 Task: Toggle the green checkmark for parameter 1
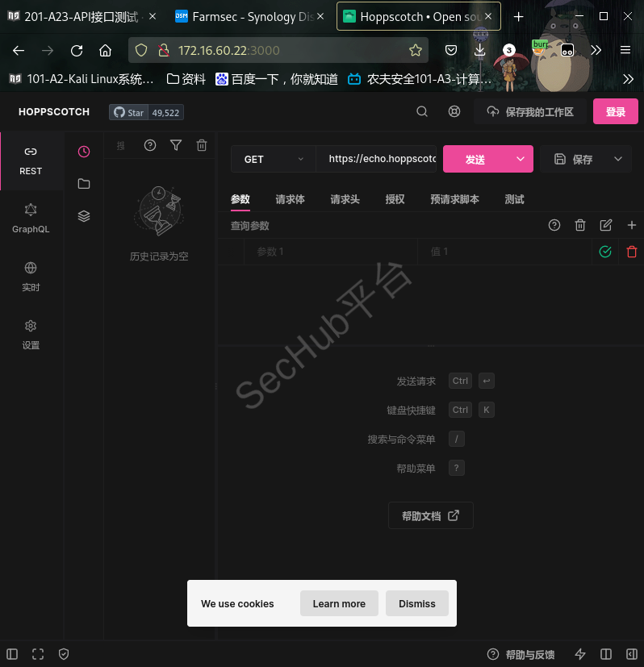605,252
